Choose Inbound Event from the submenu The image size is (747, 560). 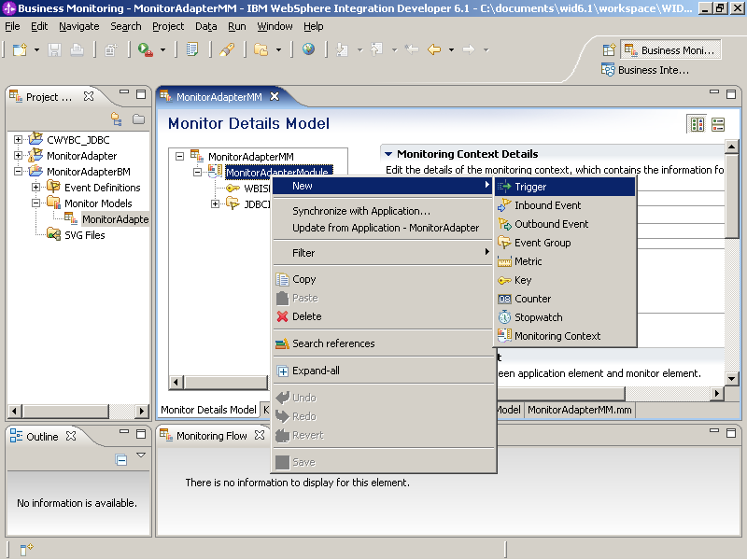coord(565,205)
